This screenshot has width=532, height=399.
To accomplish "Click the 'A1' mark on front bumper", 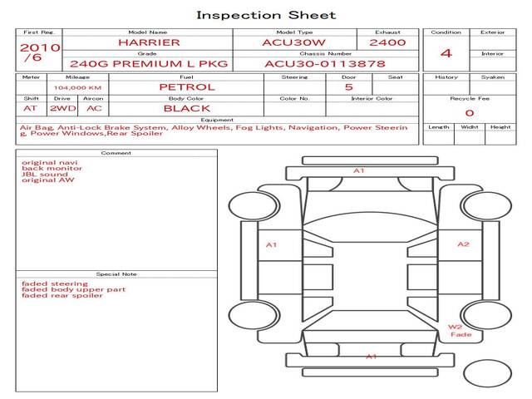I will tap(359, 170).
